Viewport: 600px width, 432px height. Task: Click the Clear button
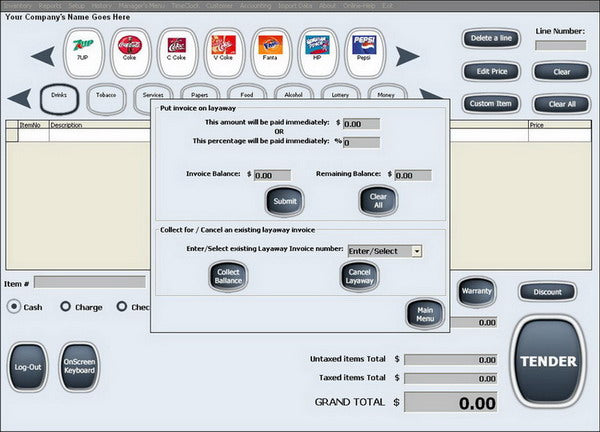click(x=561, y=72)
